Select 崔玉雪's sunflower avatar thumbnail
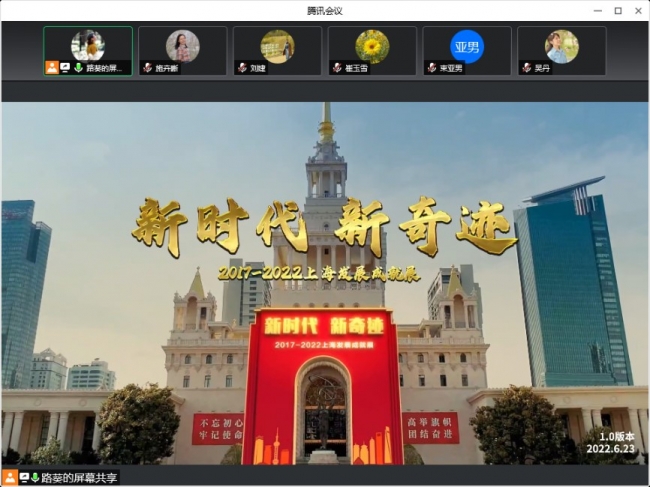This screenshot has height=487, width=650. (x=372, y=46)
